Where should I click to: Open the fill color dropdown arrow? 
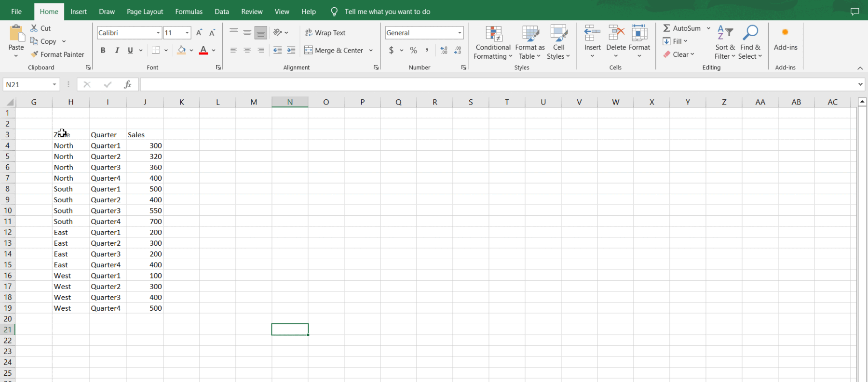[191, 50]
